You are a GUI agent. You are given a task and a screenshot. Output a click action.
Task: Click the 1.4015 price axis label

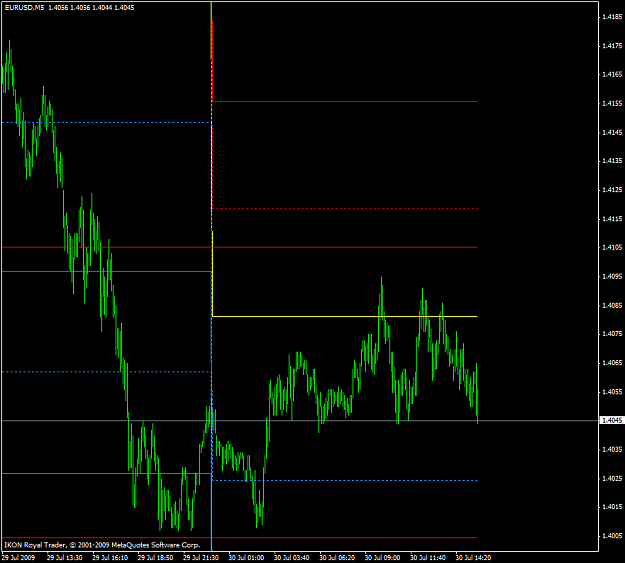pos(612,507)
